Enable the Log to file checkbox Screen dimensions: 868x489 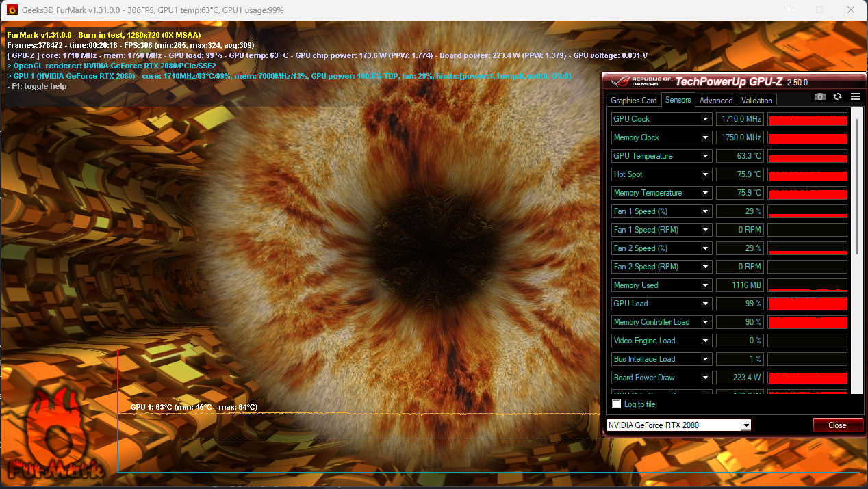[x=617, y=404]
